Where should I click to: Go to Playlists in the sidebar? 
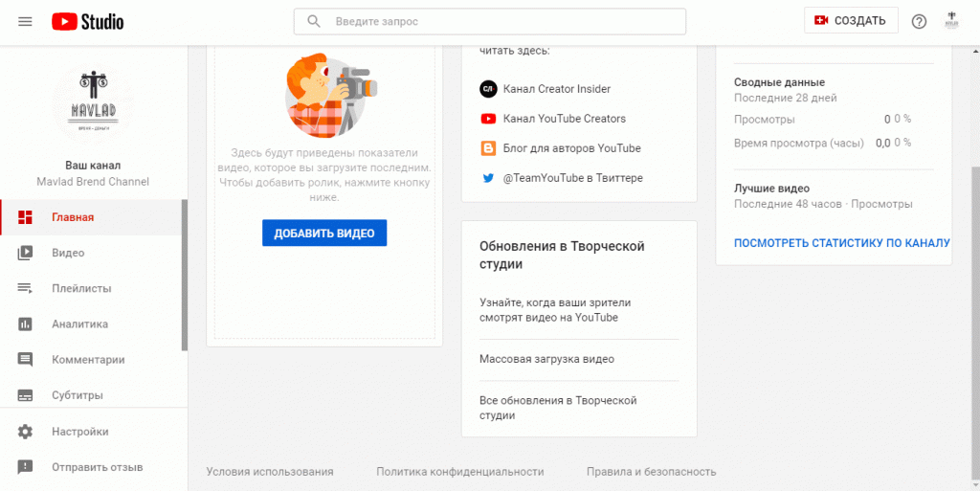click(x=81, y=288)
